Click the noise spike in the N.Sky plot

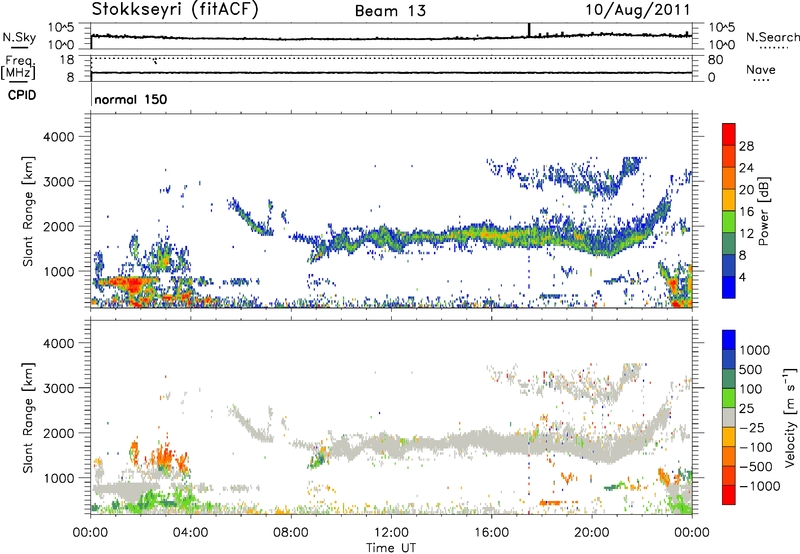[x=529, y=30]
